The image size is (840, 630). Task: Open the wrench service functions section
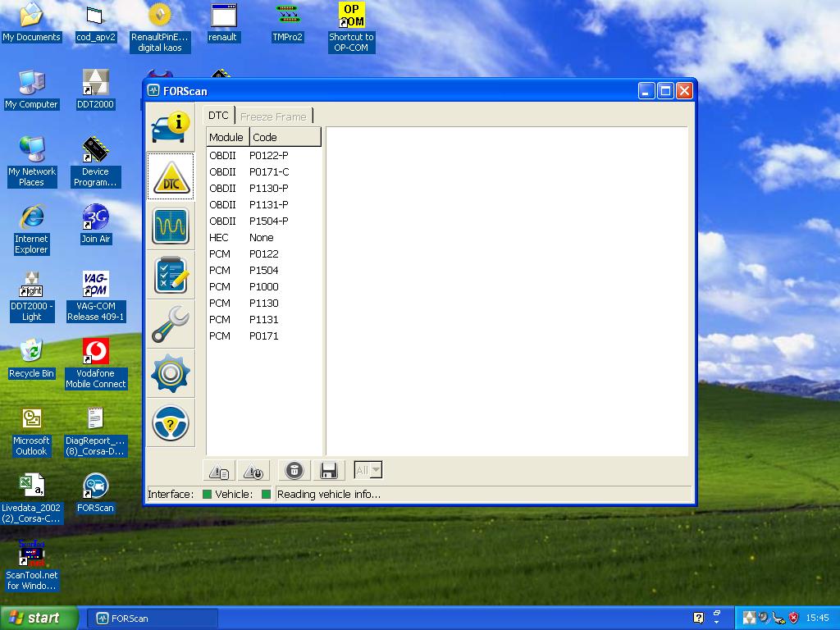click(171, 324)
